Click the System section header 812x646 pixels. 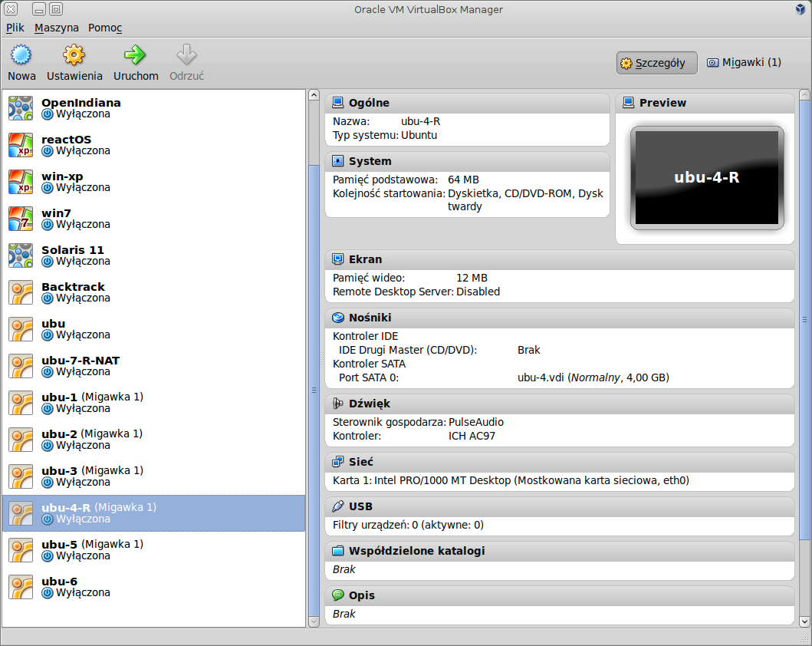[370, 161]
